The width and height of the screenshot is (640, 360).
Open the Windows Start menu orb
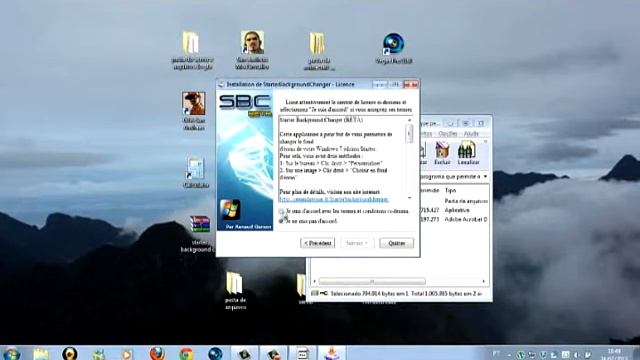[11, 353]
